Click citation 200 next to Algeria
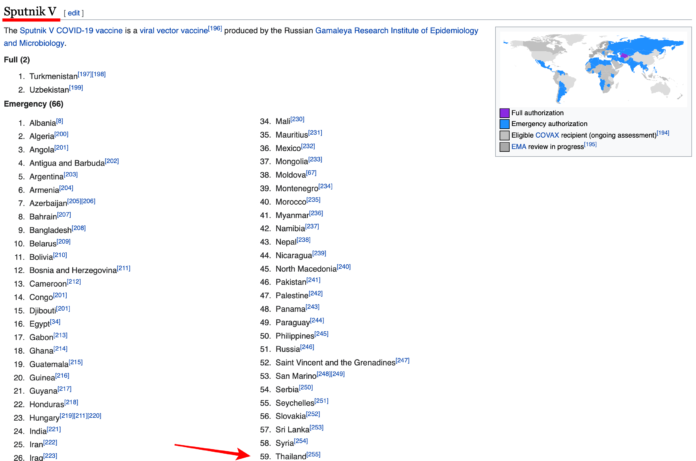The height and width of the screenshot is (461, 696). tap(61, 134)
